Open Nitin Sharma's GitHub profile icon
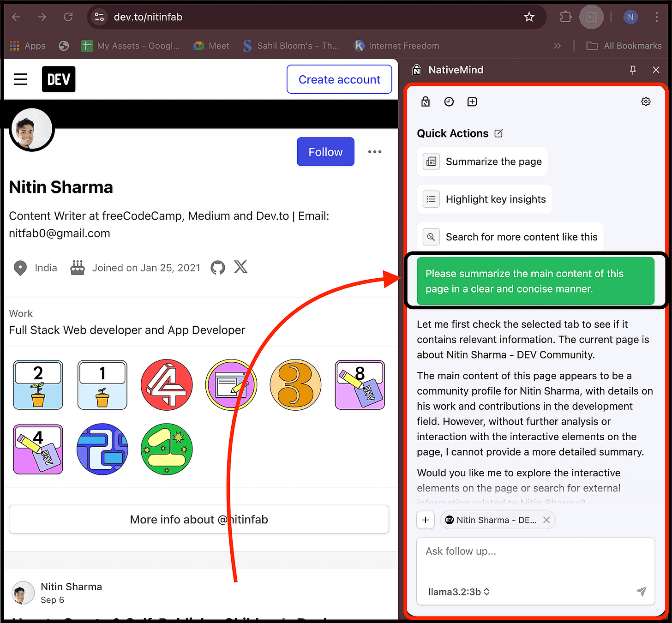Screen dimensions: 672x623 coord(218,267)
